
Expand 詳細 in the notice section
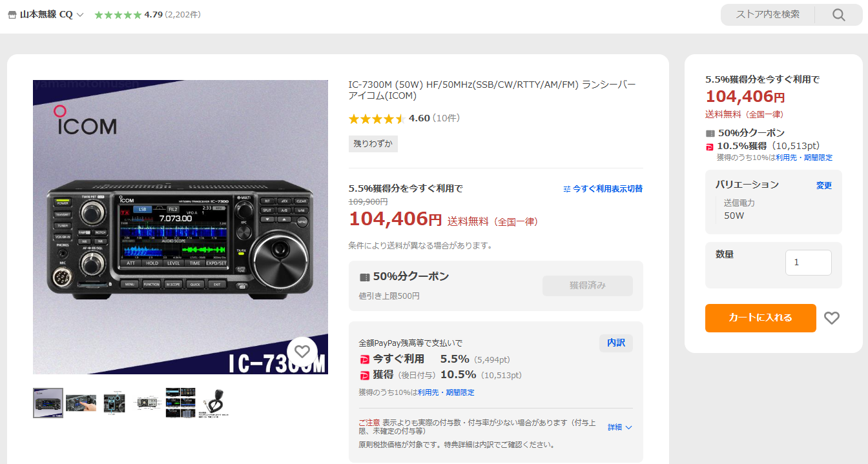620,427
